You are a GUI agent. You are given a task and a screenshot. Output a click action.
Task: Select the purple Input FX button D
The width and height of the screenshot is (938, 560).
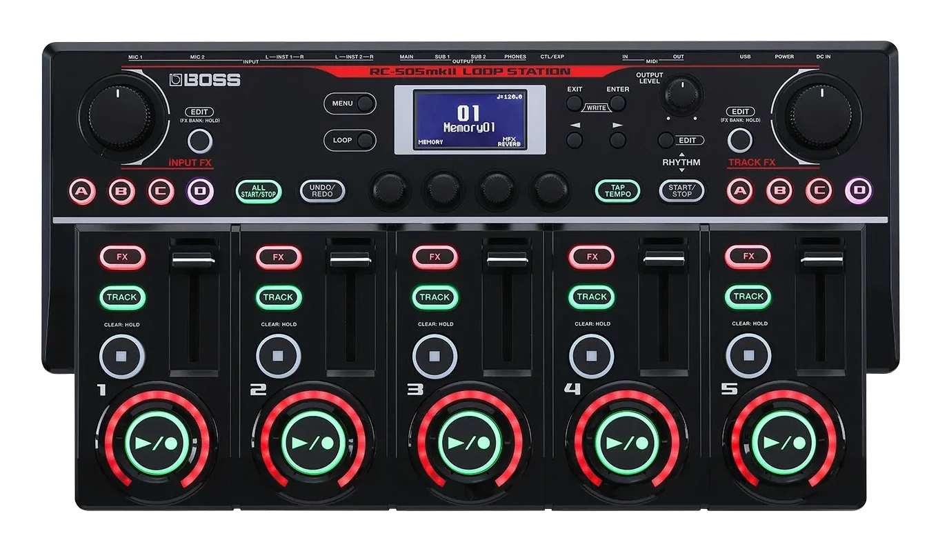pyautogui.click(x=200, y=191)
